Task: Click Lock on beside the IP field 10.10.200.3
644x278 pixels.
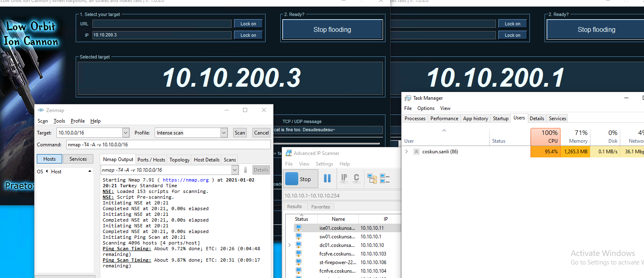Action: pyautogui.click(x=248, y=35)
